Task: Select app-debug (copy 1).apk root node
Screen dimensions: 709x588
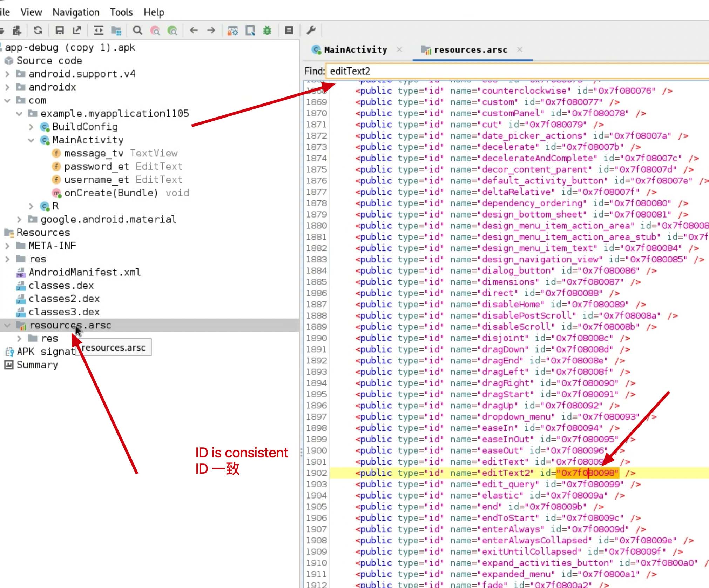Action: coord(70,47)
